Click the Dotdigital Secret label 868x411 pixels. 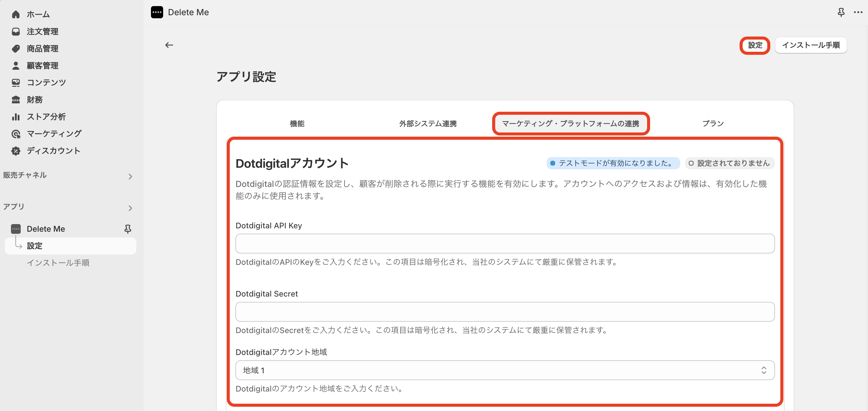pyautogui.click(x=267, y=294)
